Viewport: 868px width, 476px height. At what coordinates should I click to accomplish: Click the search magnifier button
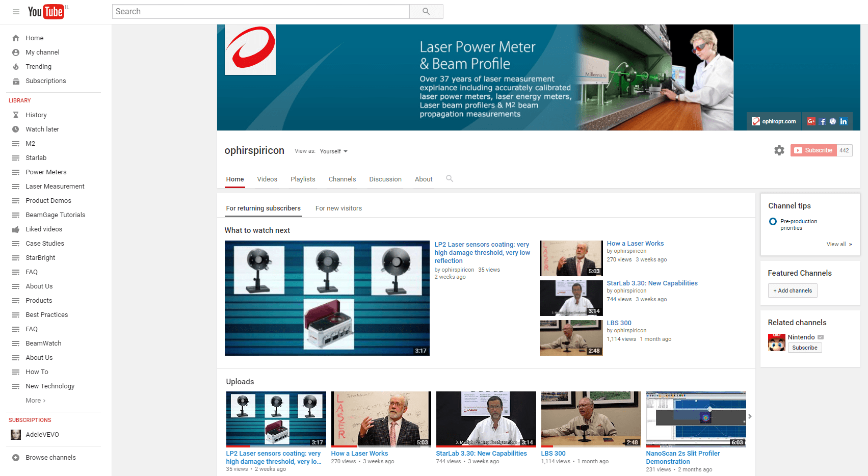tap(426, 12)
